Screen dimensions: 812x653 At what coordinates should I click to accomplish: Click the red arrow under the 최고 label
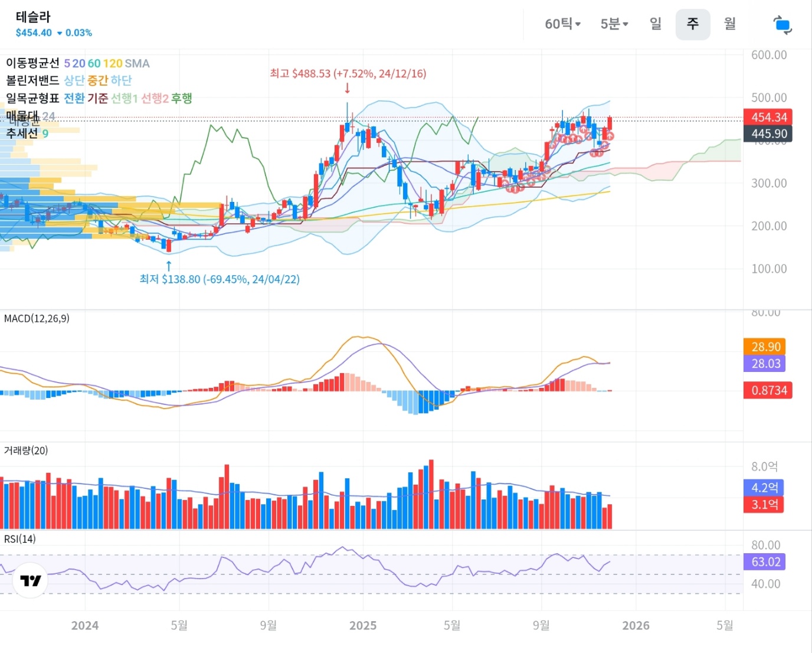coord(347,88)
